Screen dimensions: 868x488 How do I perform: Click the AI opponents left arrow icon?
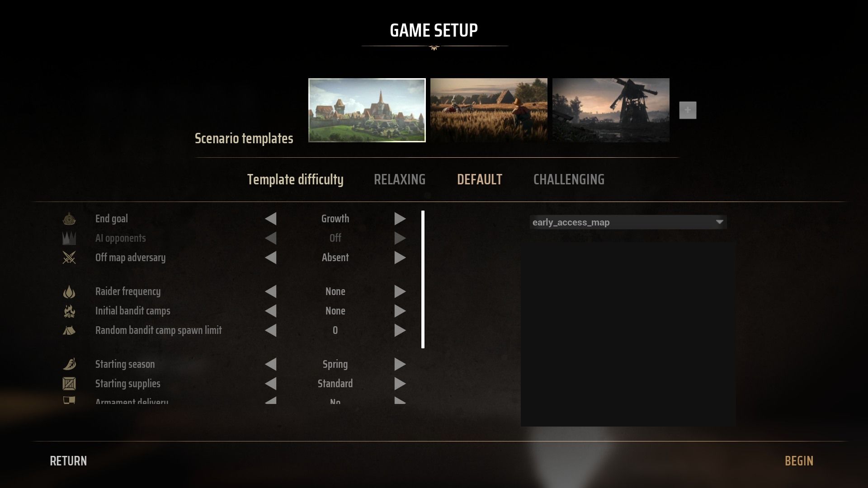pos(271,238)
